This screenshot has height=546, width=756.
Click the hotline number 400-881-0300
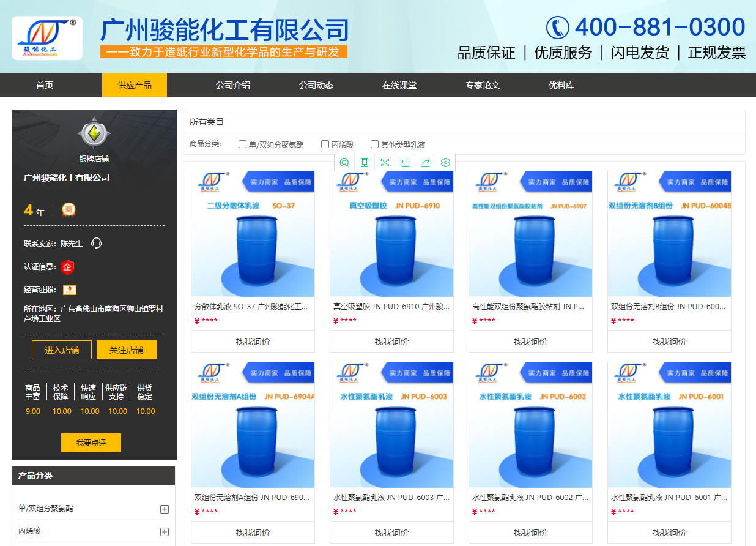pyautogui.click(x=660, y=28)
